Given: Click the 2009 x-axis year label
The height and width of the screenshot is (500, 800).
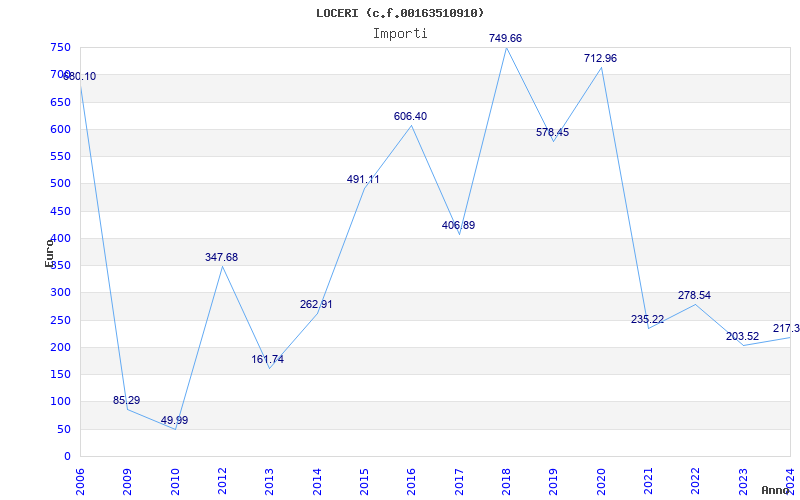Looking at the screenshot, I should [127, 482].
